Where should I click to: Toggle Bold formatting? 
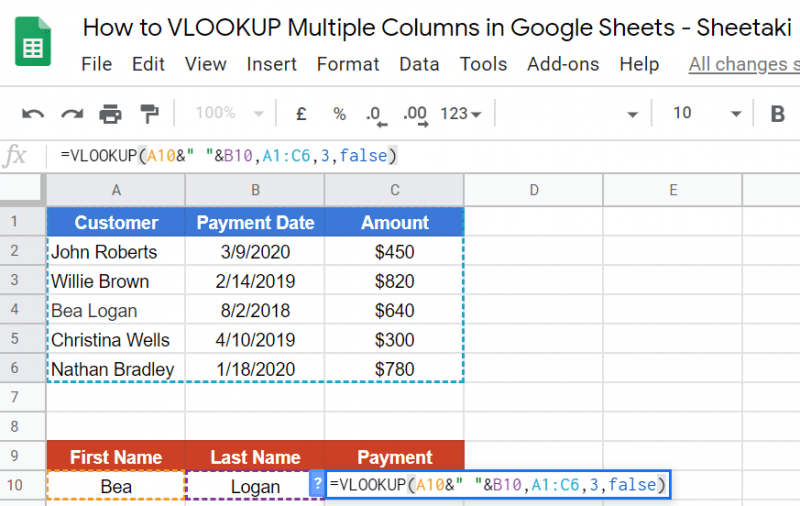tap(777, 114)
